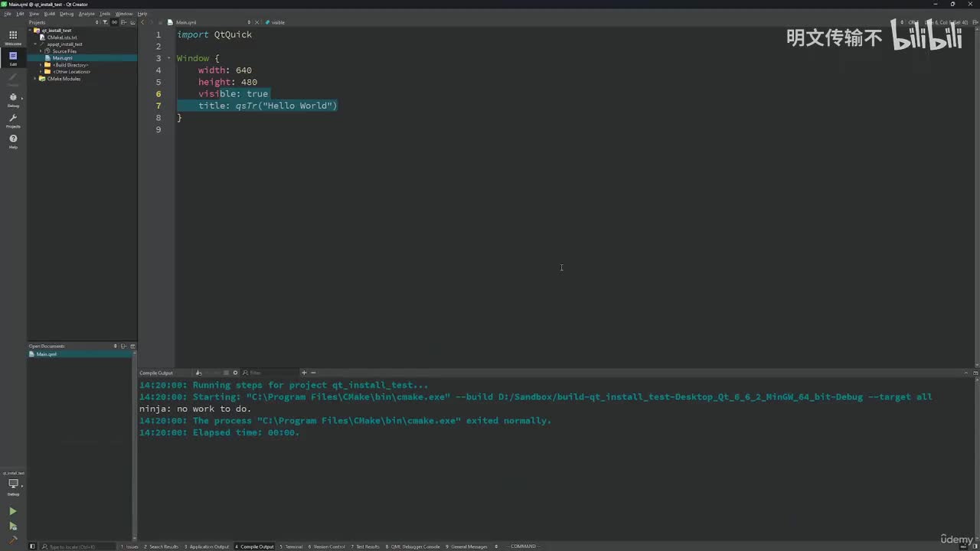Close the Projects side panel

132,22
